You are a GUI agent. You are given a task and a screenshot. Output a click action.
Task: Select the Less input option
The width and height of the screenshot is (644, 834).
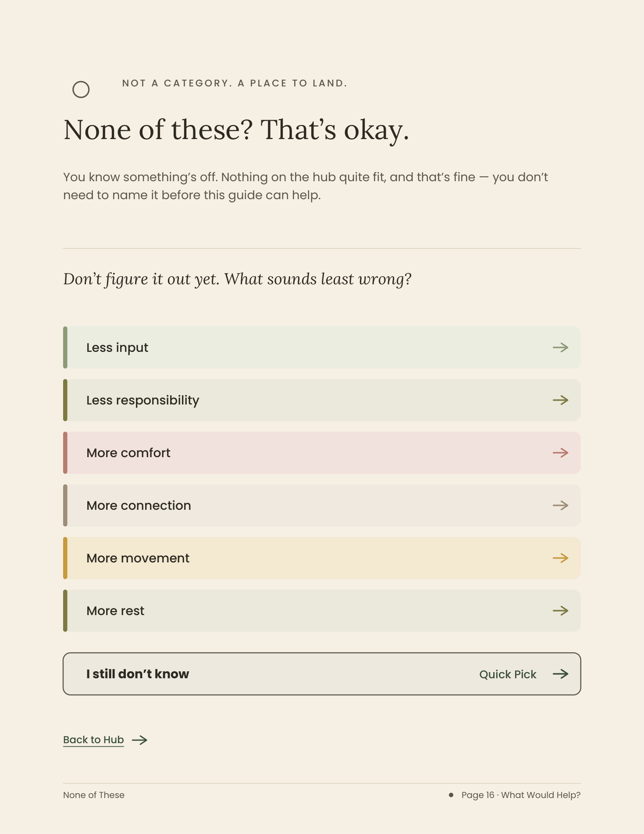coord(322,347)
